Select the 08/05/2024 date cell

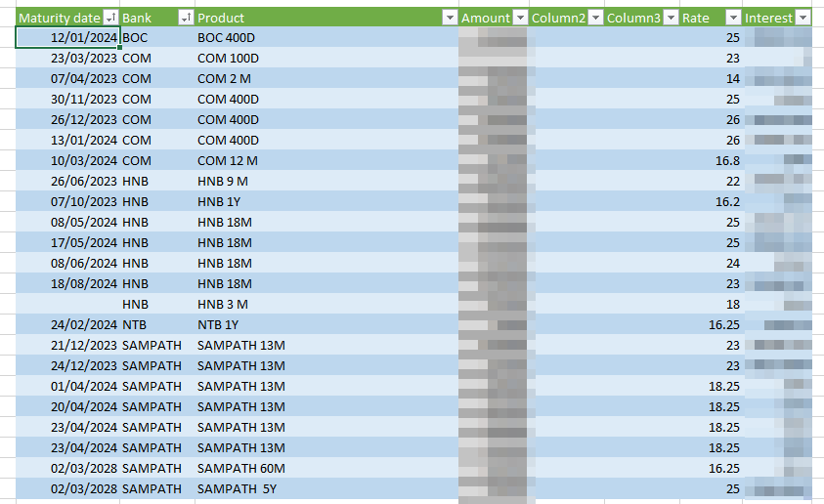pos(67,222)
